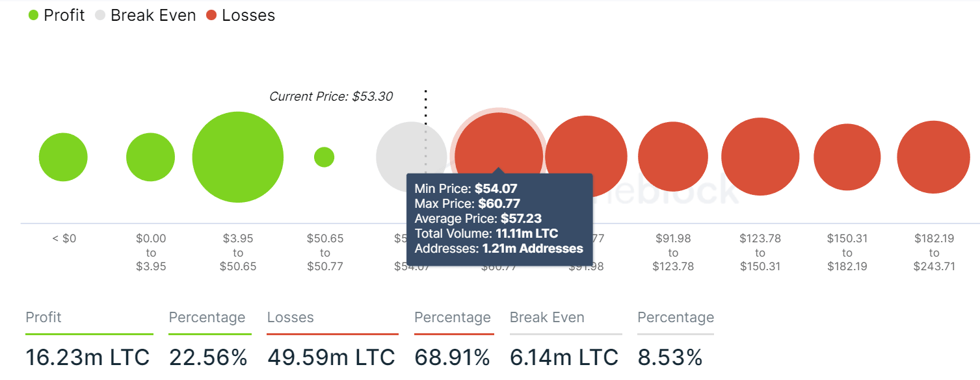The height and width of the screenshot is (380, 980).
Task: Toggle the Losses legend series
Action: [241, 16]
